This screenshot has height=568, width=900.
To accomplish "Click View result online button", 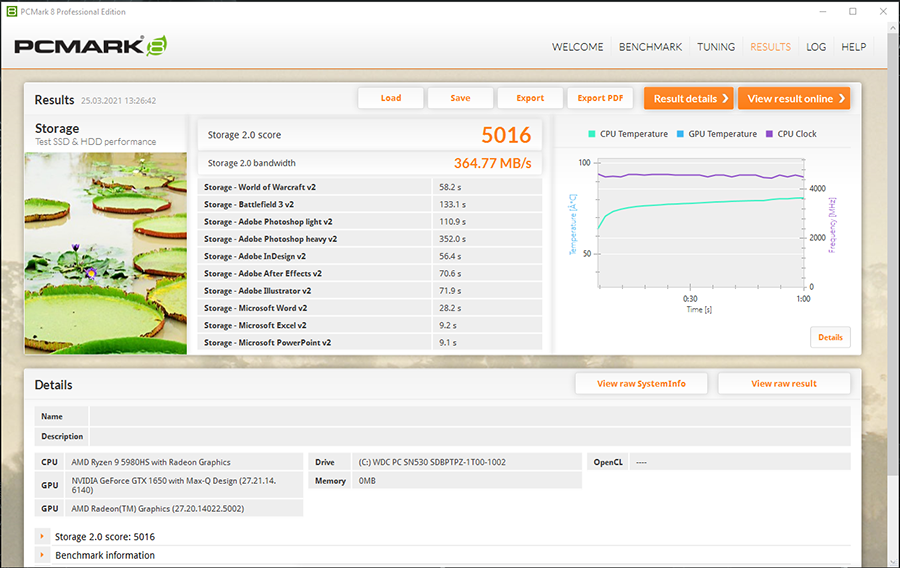I will tap(794, 98).
